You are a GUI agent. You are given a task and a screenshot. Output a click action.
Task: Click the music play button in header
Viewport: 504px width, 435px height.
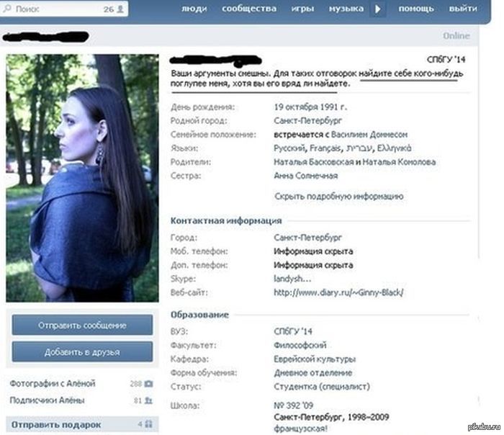pyautogui.click(x=378, y=9)
